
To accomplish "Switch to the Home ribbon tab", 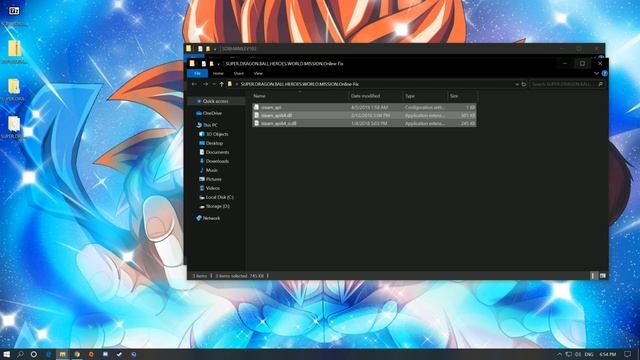I will pyautogui.click(x=218, y=73).
